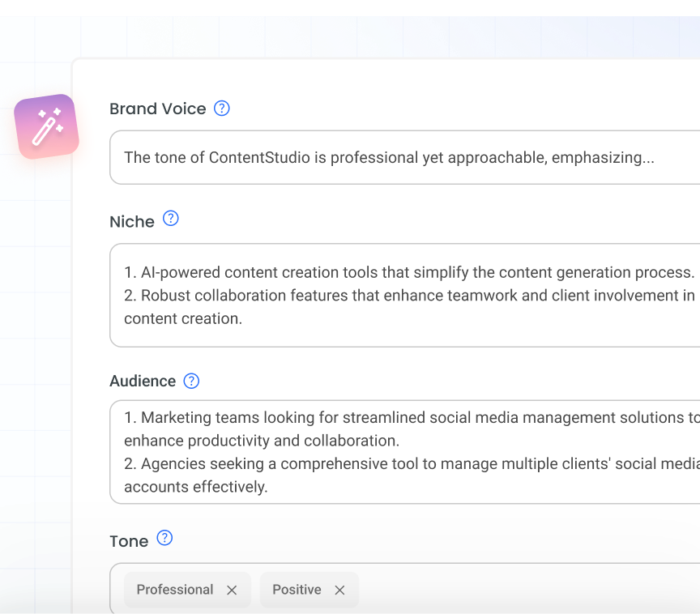This screenshot has width=700, height=614.
Task: Click the first Niche bullet about AI tools
Action: [x=405, y=272]
